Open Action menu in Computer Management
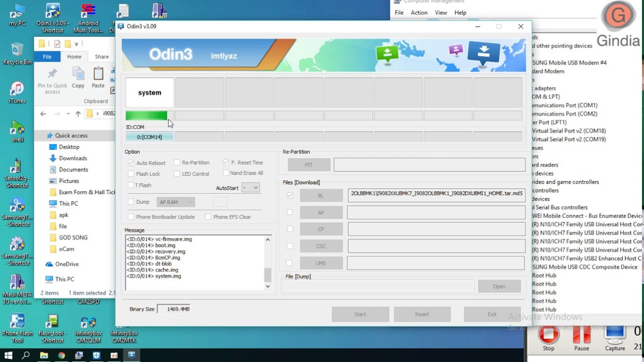This screenshot has width=644, height=362. click(x=419, y=13)
